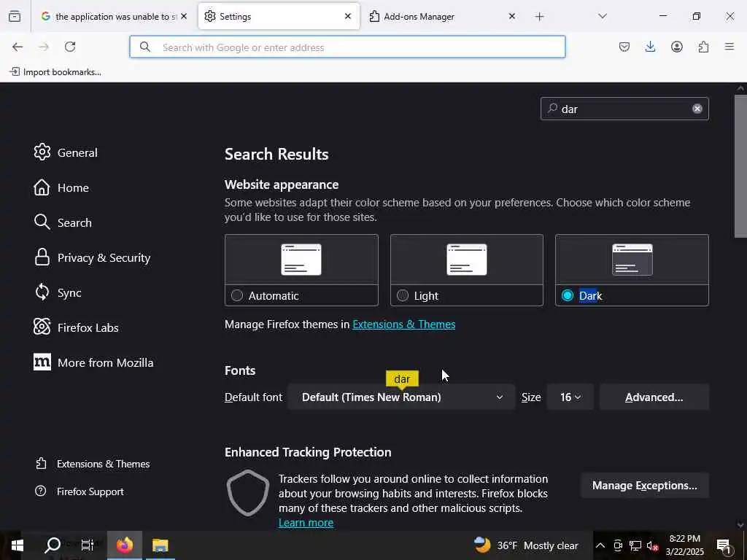Open the Downloads panel icon
The width and height of the screenshot is (747, 560).
coord(650,47)
